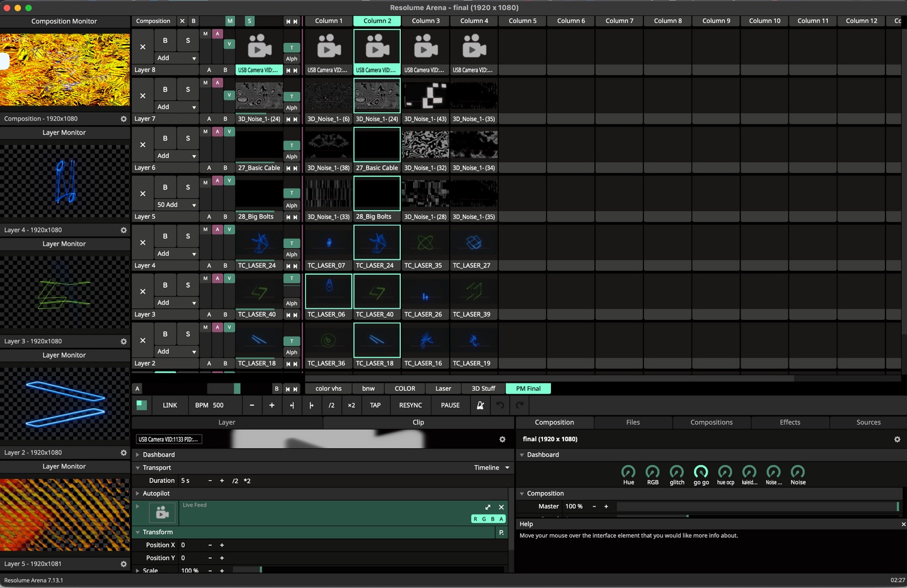Click the undo arrow in BPM toolbar
The height and width of the screenshot is (588, 907).
(500, 405)
